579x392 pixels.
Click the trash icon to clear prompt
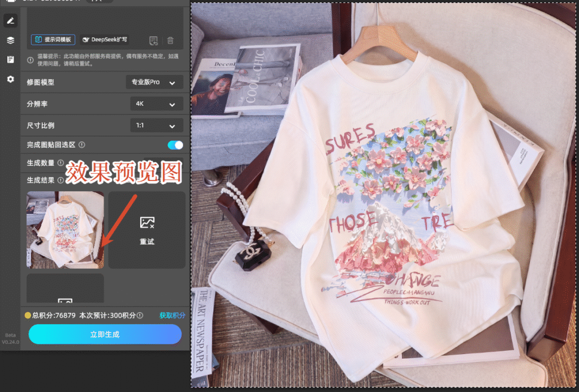click(x=170, y=40)
